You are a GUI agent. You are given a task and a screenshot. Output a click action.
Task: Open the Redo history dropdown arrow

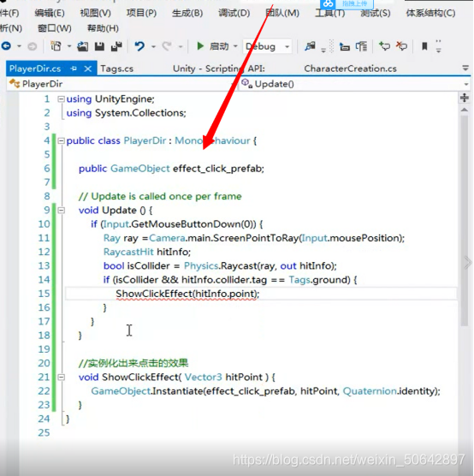181,46
